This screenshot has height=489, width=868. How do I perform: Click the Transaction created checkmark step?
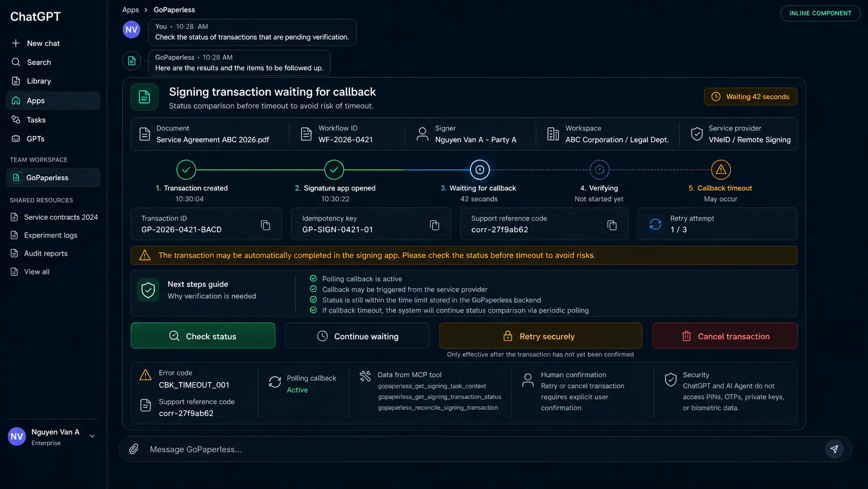(x=186, y=169)
